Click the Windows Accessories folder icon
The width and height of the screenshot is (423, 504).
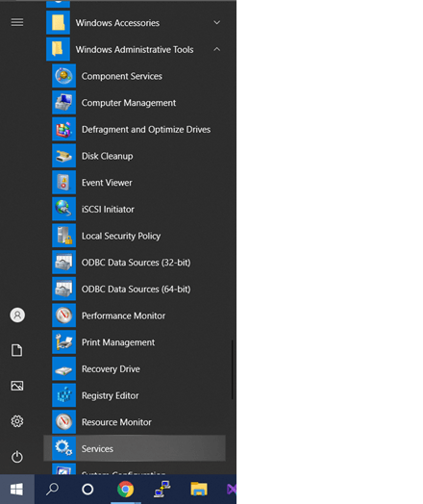click(x=58, y=22)
